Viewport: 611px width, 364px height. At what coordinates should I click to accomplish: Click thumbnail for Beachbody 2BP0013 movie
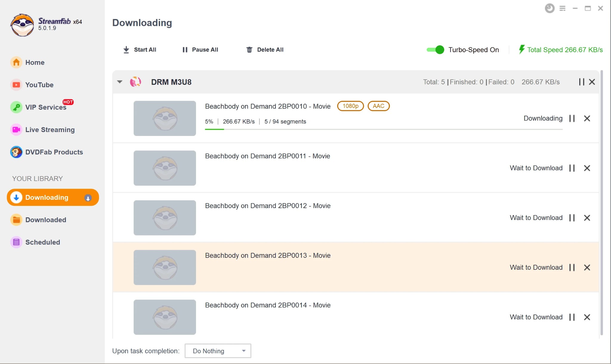(165, 267)
